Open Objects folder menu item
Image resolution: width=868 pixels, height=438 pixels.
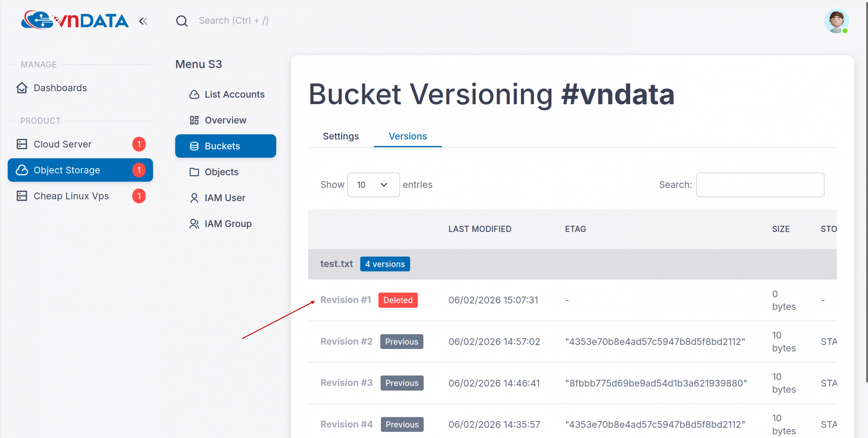coord(221,172)
